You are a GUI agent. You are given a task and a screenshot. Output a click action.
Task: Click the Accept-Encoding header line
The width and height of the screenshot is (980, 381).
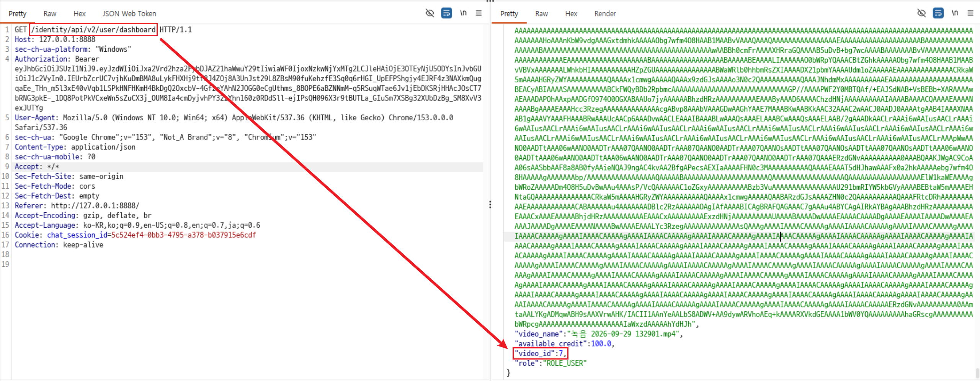(83, 215)
